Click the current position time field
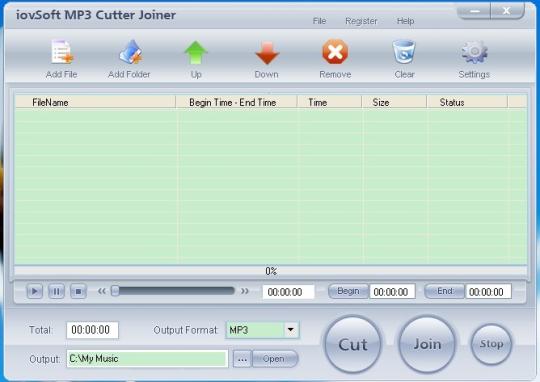Image resolution: width=540 pixels, height=382 pixels. 288,292
